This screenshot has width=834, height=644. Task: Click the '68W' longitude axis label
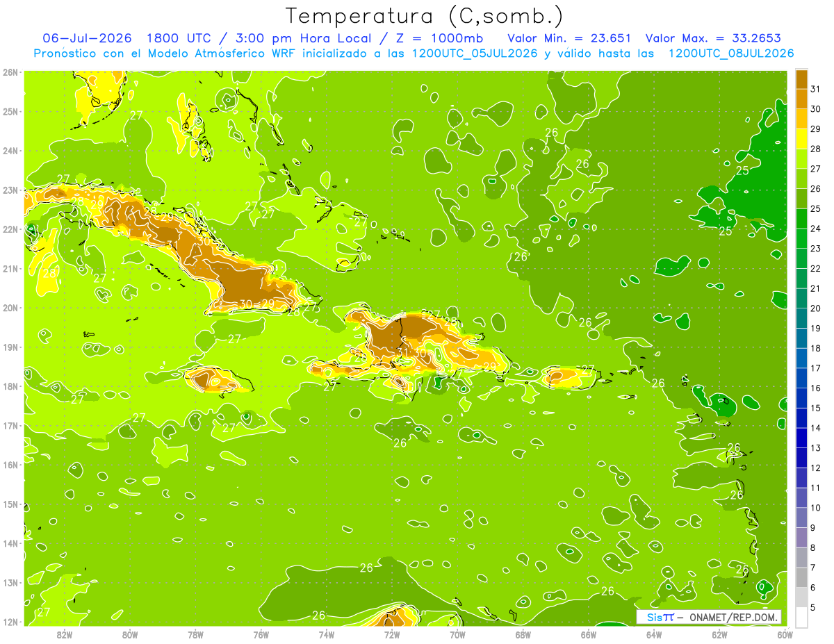point(523,634)
